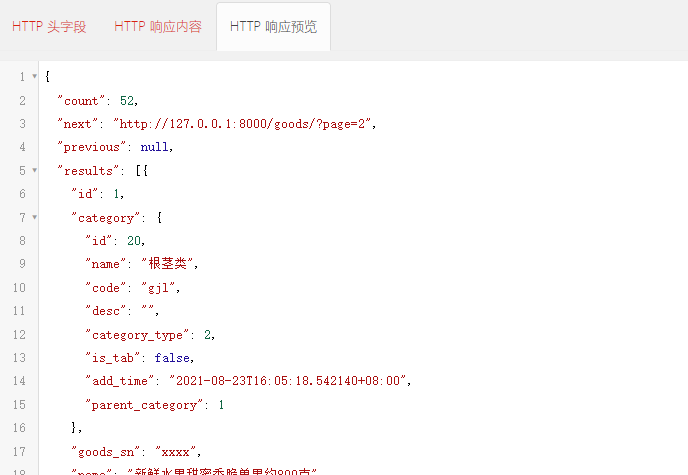Switch to the HTTP 头字段 tab
This screenshot has height=475, width=688.
[x=49, y=27]
